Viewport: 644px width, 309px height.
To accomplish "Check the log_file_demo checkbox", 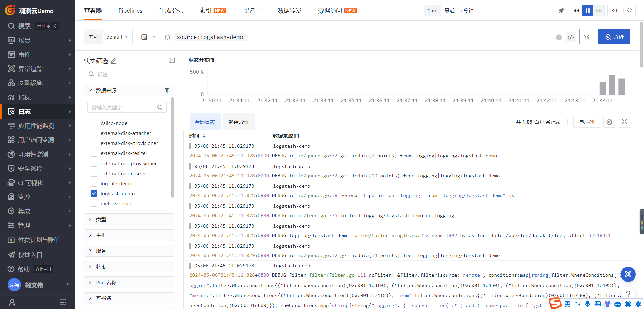I will 94,183.
